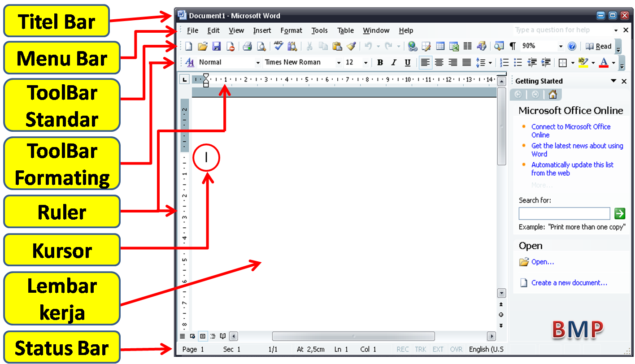
Task: Toggle the Document Map icon
Action: [499, 46]
